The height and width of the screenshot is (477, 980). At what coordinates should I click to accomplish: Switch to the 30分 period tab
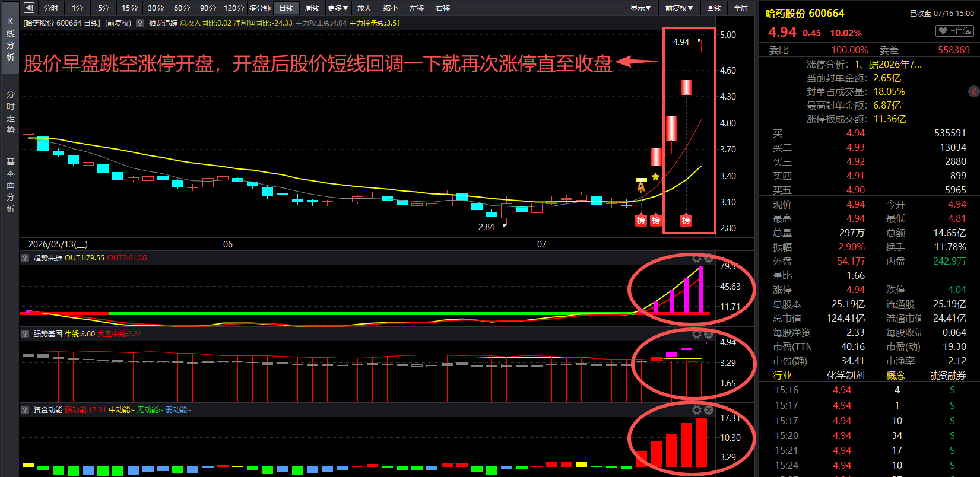[x=156, y=8]
